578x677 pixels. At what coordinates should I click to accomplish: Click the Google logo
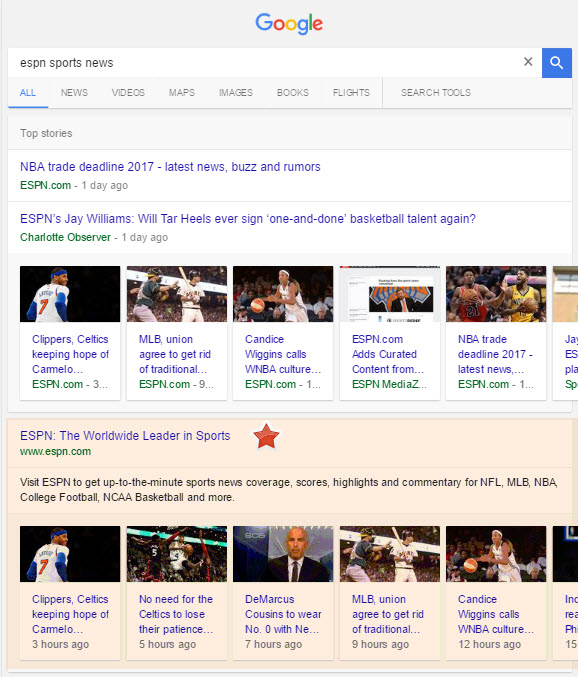[x=289, y=23]
